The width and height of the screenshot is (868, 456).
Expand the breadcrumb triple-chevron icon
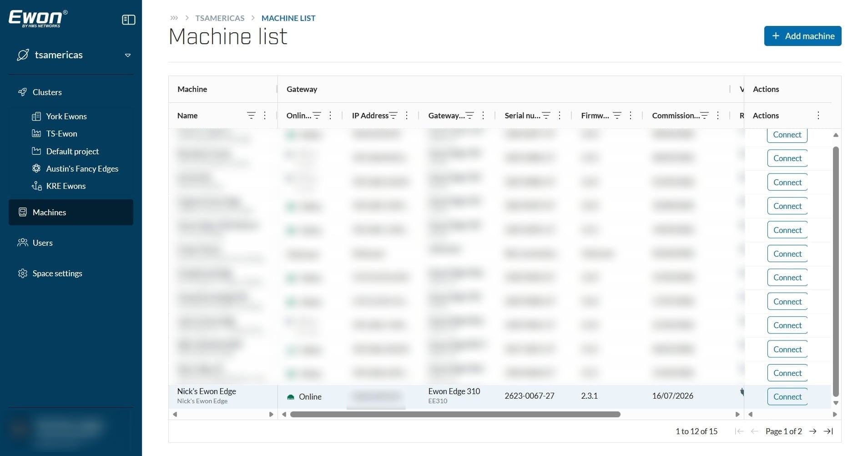pos(174,18)
